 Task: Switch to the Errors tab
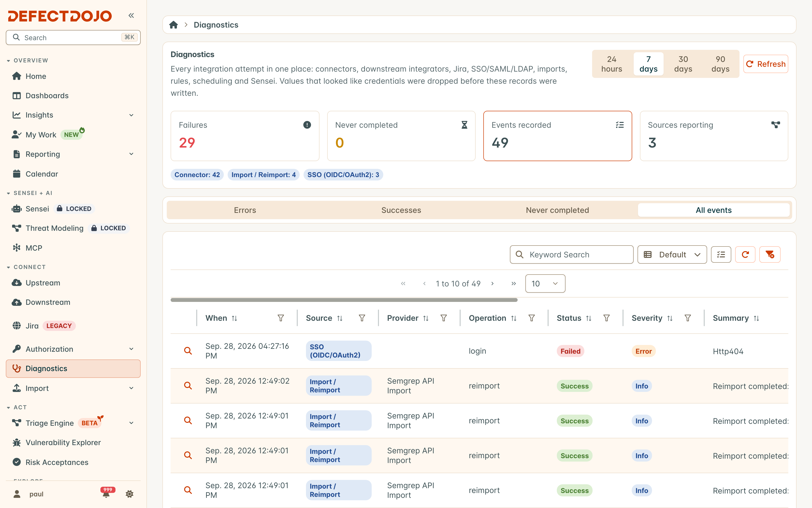point(245,210)
